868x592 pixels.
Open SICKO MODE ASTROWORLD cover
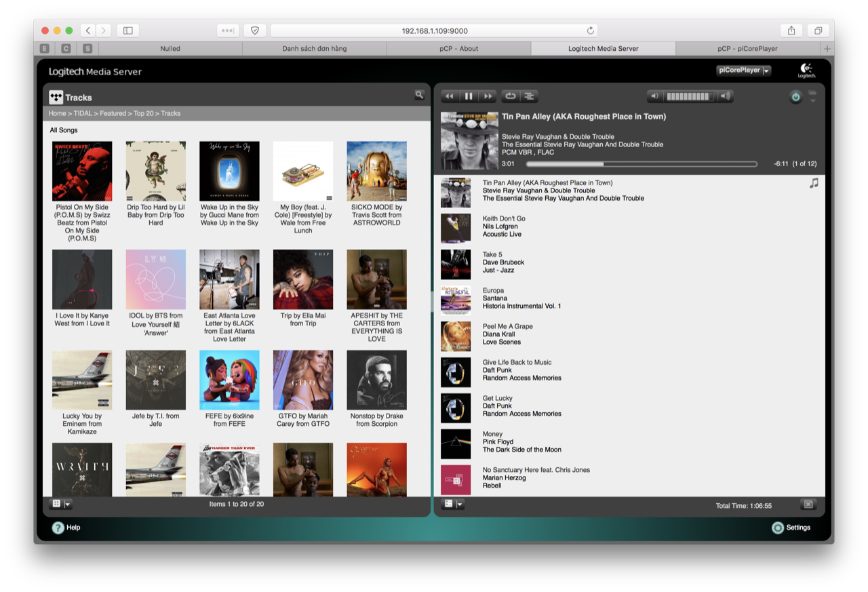coord(377,171)
